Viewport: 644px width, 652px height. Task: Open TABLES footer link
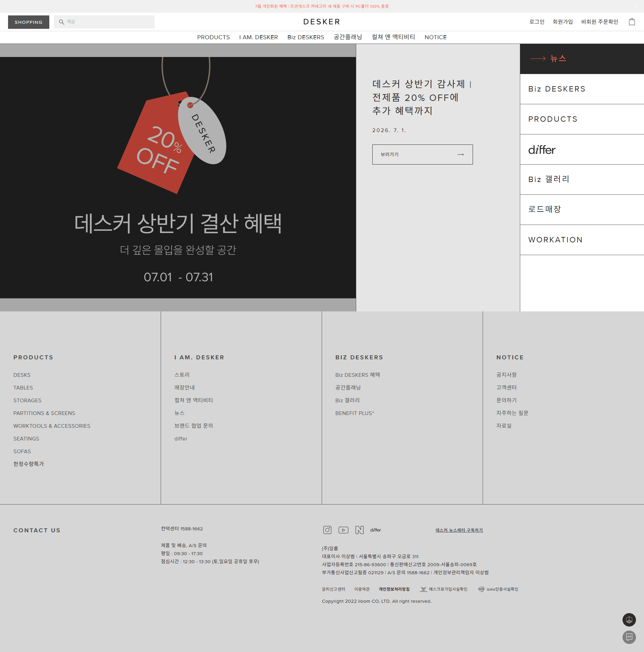23,388
